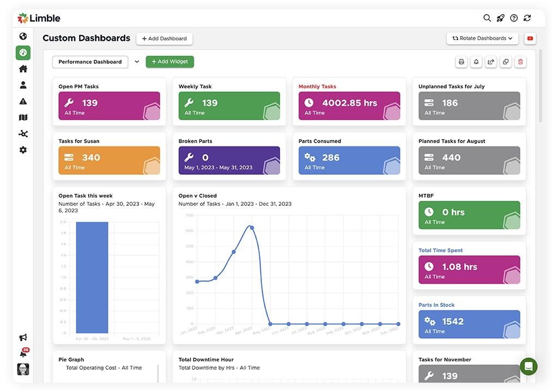Open the person user sidebar icon
The image size is (558, 392).
click(x=23, y=84)
